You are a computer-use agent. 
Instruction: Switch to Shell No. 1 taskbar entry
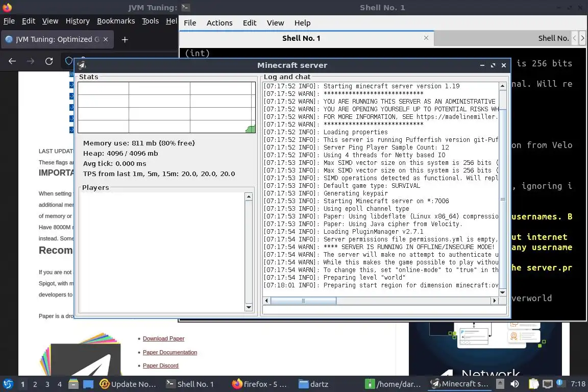click(x=190, y=384)
